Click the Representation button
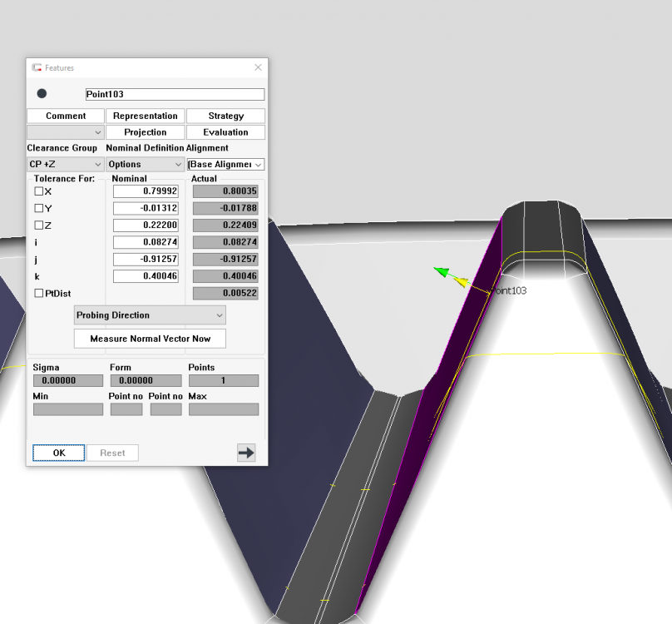Viewport: 672px width, 624px height. click(x=146, y=116)
